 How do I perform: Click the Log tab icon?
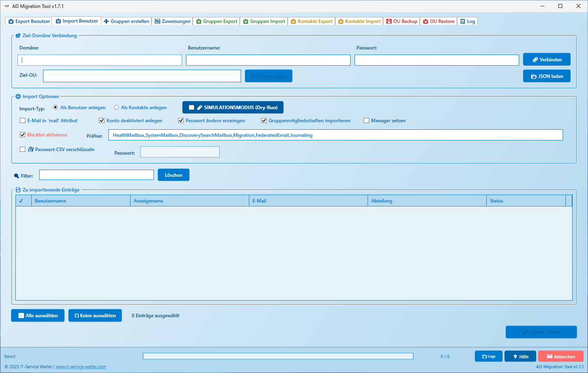click(x=463, y=21)
